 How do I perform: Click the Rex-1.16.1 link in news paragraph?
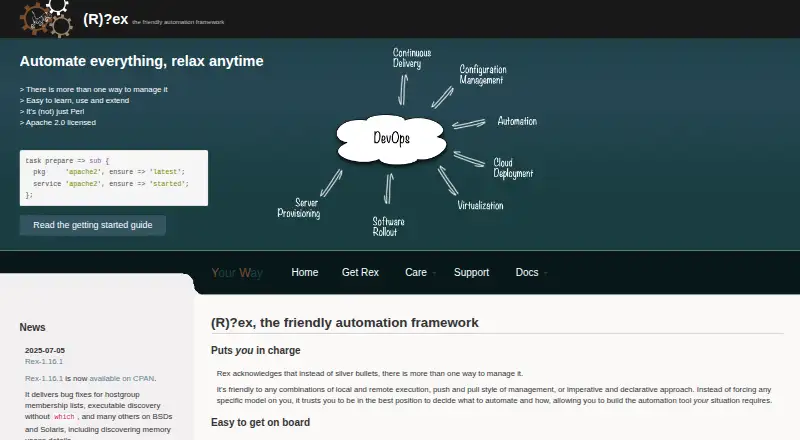[x=44, y=379]
